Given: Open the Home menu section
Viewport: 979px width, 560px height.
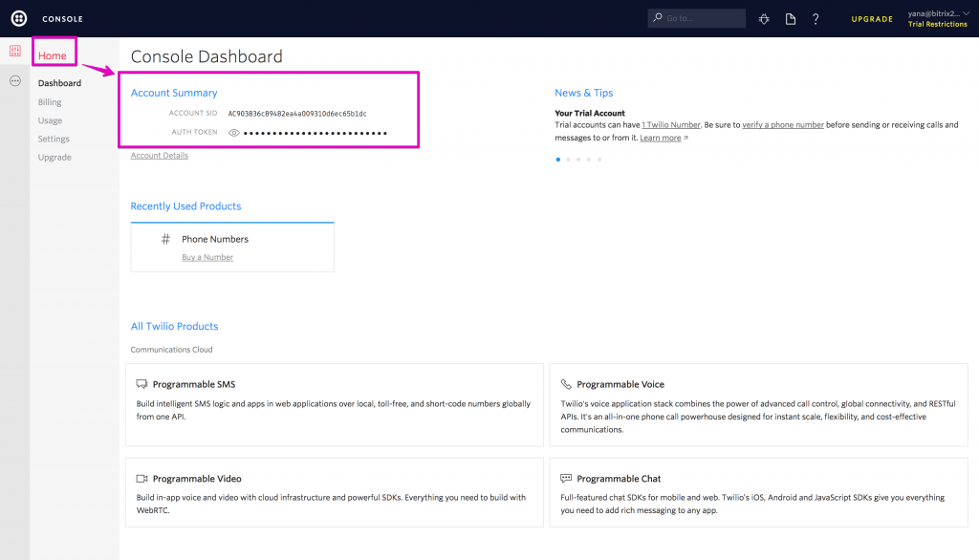Looking at the screenshot, I should coord(53,55).
